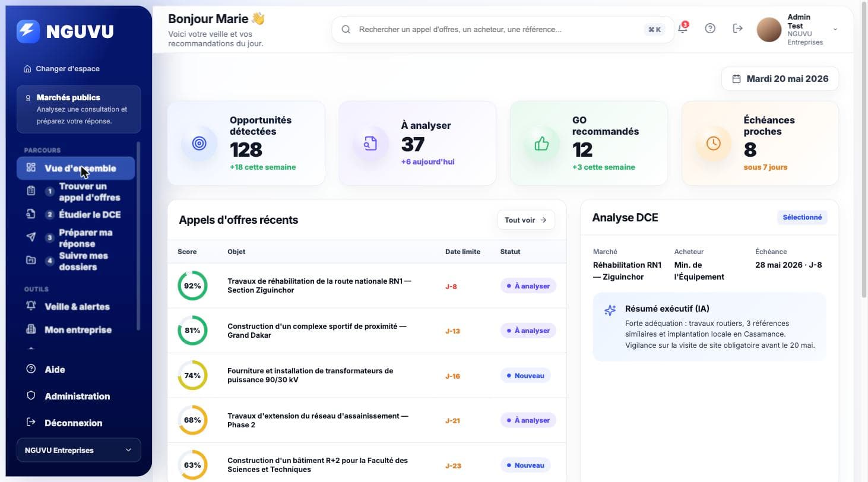Click the Tout voir button

[526, 220]
